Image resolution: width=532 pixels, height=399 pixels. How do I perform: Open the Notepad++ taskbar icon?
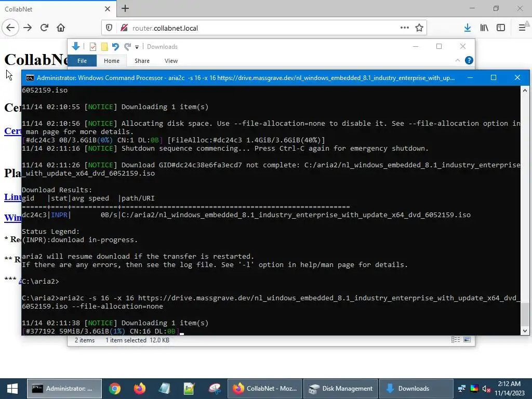point(189,389)
